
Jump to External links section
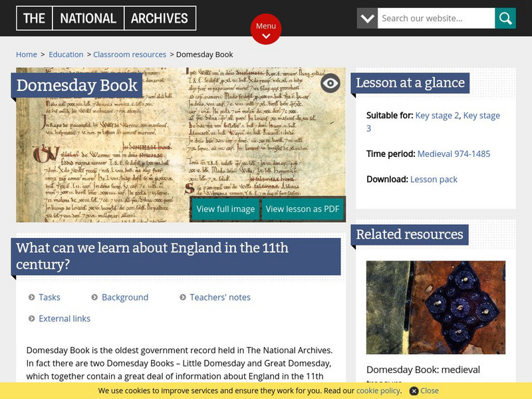click(x=65, y=319)
